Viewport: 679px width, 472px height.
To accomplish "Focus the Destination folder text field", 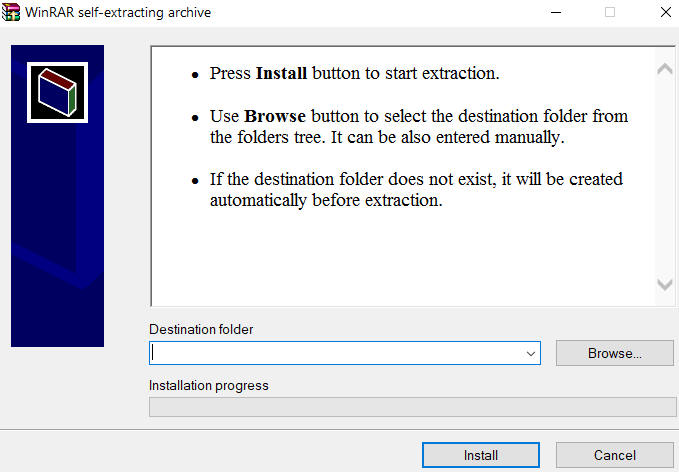I will pyautogui.click(x=335, y=353).
